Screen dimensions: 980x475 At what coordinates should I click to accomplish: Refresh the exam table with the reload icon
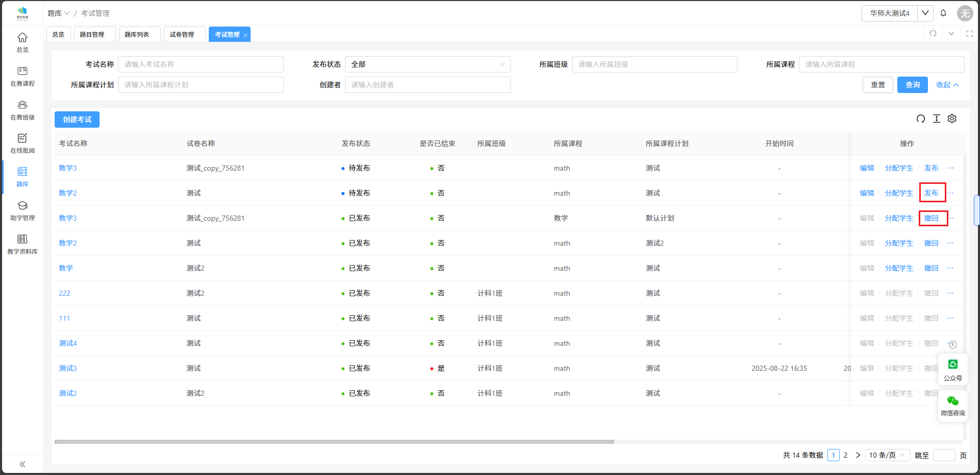pos(921,118)
